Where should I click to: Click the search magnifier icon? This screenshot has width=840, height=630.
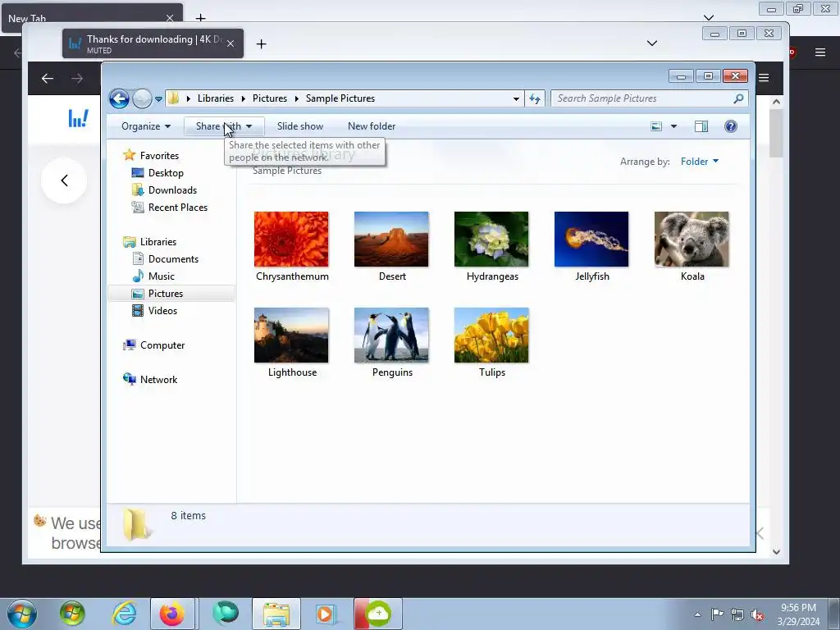(x=739, y=98)
